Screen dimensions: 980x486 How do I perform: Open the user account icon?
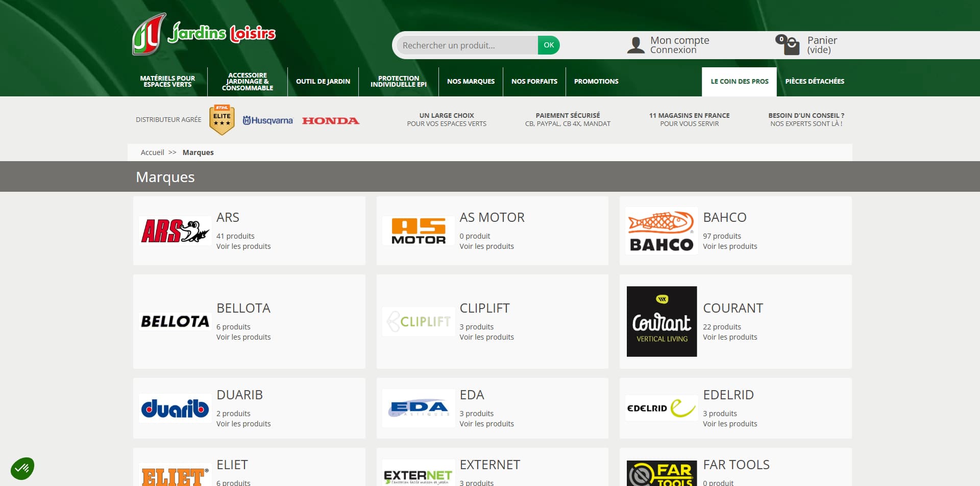[635, 45]
